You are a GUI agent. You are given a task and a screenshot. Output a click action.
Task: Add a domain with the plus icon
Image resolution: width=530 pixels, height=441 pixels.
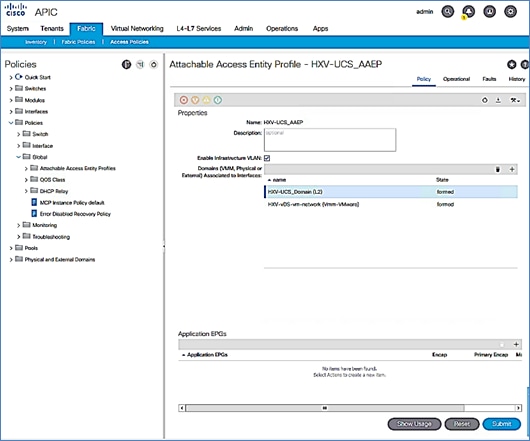[x=512, y=169]
